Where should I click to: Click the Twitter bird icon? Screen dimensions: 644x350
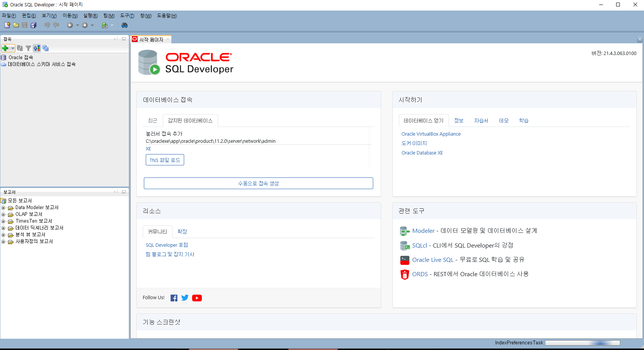(x=185, y=298)
